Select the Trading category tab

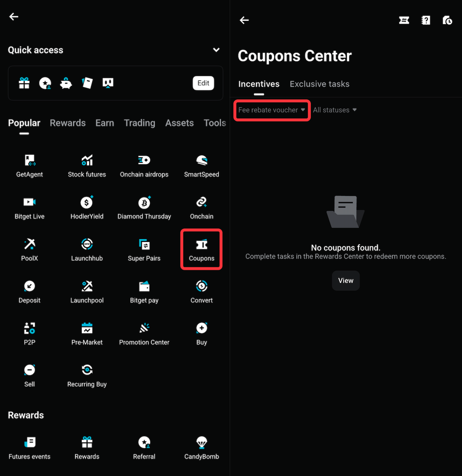tap(139, 123)
